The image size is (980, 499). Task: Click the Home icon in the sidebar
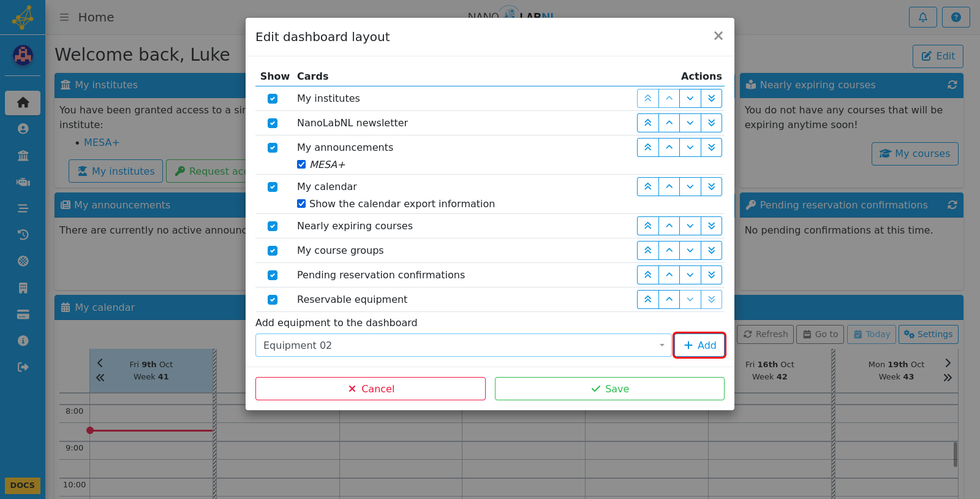23,102
